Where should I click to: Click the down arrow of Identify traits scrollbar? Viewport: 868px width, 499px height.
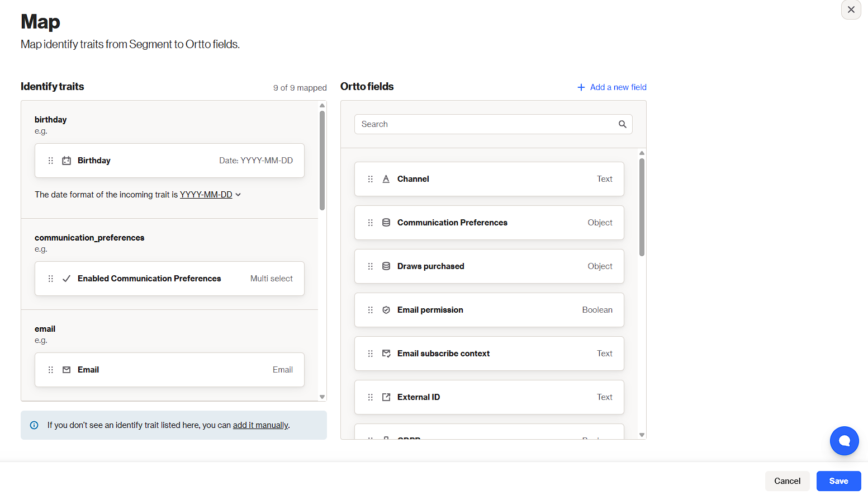pos(322,397)
